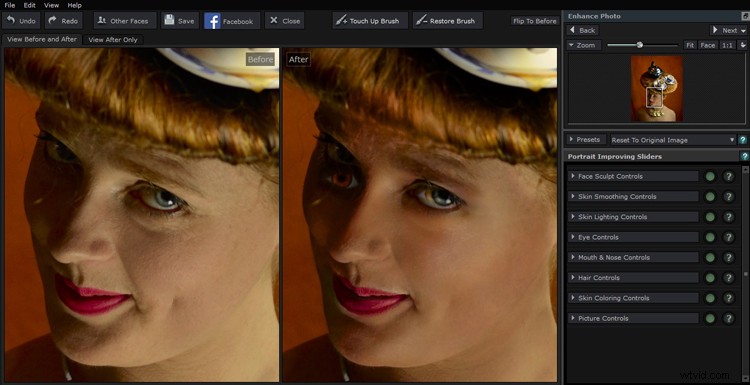The image size is (750, 385).
Task: Open the File menu
Action: [x=10, y=5]
